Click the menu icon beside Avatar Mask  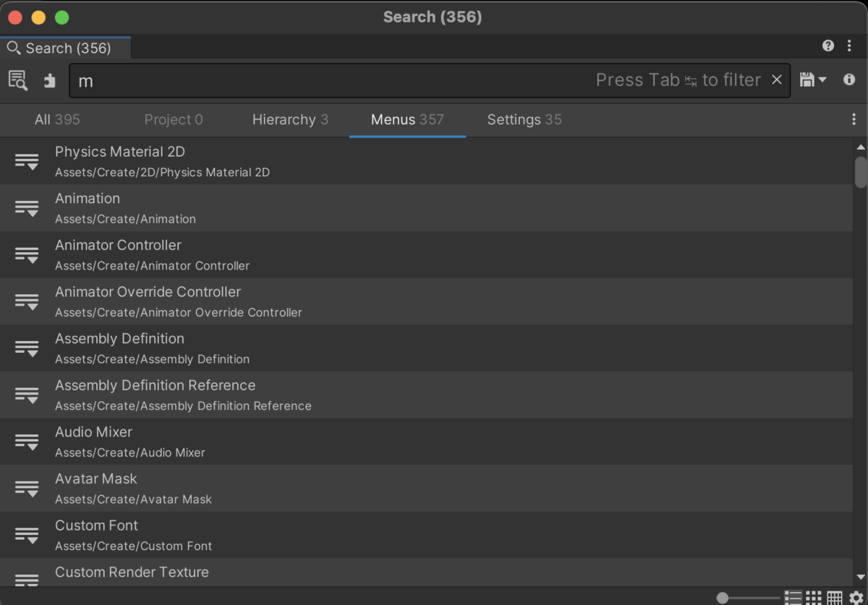point(27,488)
